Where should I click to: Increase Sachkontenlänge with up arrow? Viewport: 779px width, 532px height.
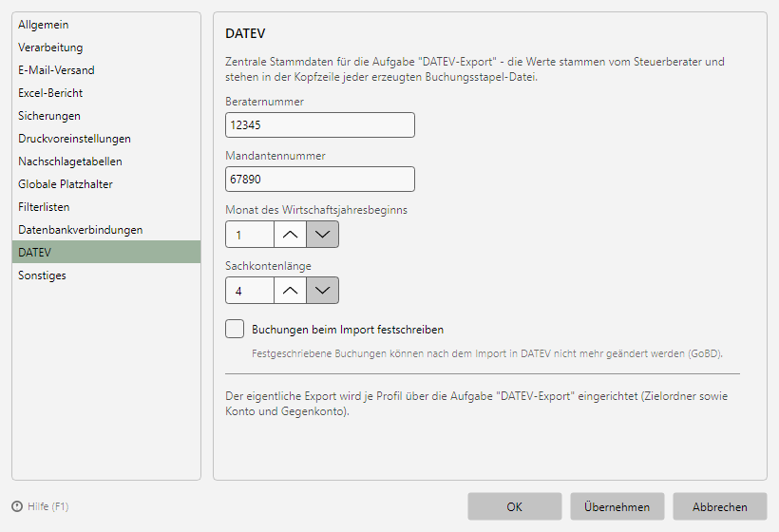click(290, 291)
